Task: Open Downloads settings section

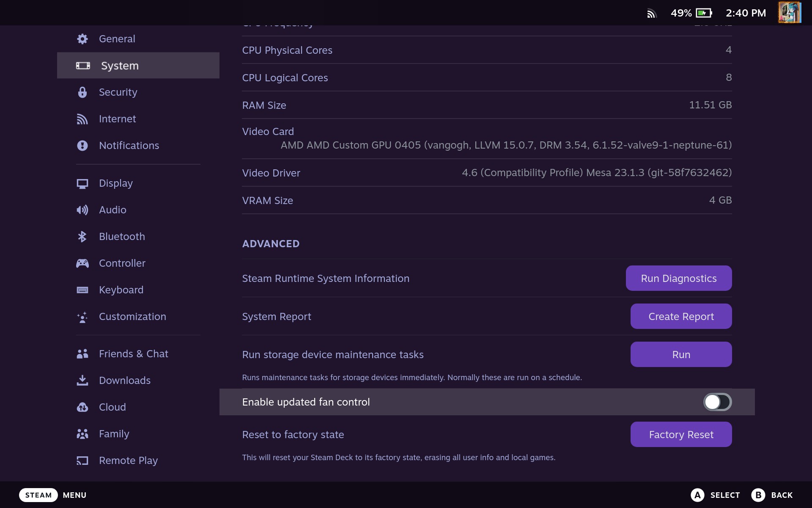Action: pos(138,381)
